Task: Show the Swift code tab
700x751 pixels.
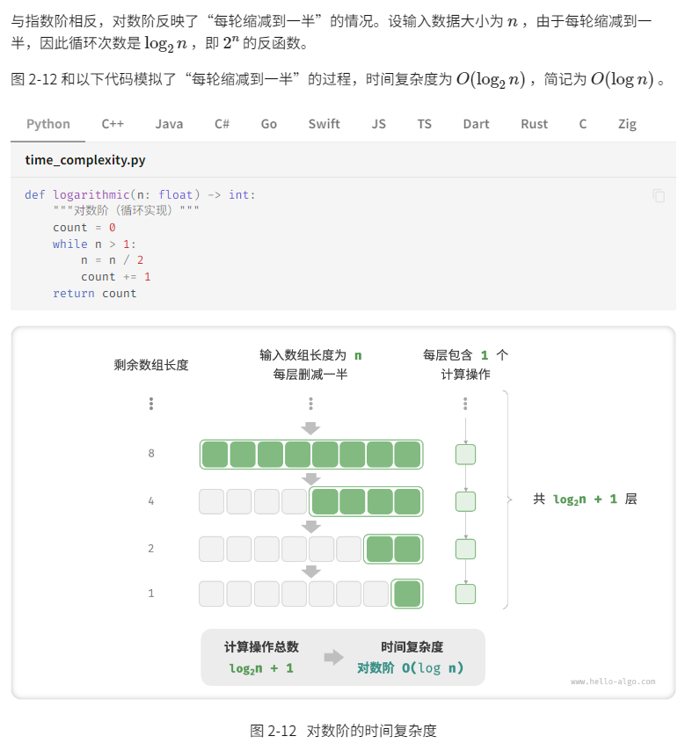Action: pyautogui.click(x=324, y=124)
